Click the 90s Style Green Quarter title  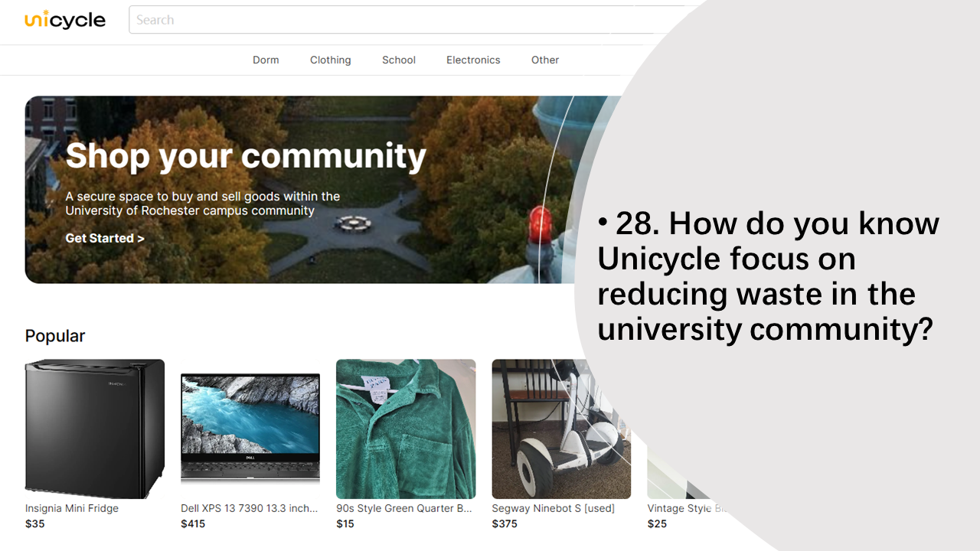pos(404,508)
